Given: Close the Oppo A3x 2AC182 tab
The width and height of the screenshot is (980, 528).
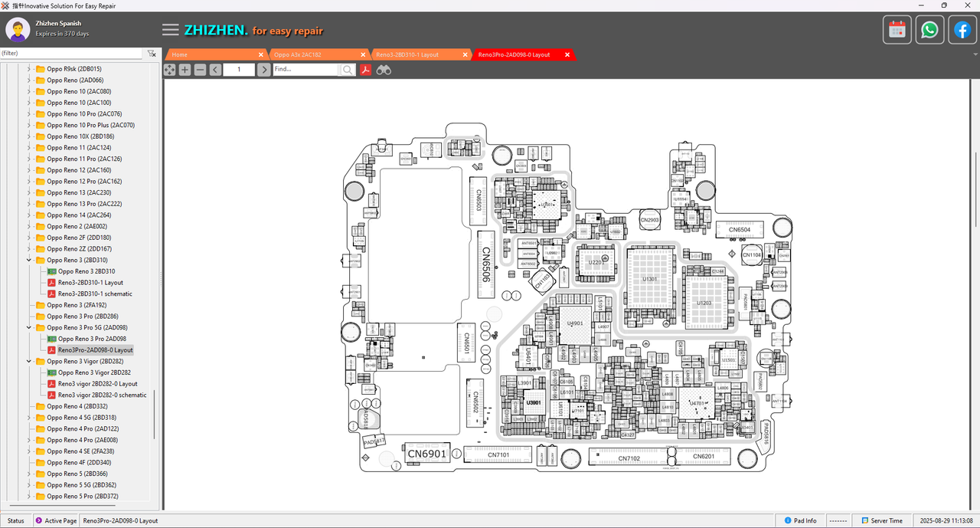Looking at the screenshot, I should pyautogui.click(x=363, y=55).
